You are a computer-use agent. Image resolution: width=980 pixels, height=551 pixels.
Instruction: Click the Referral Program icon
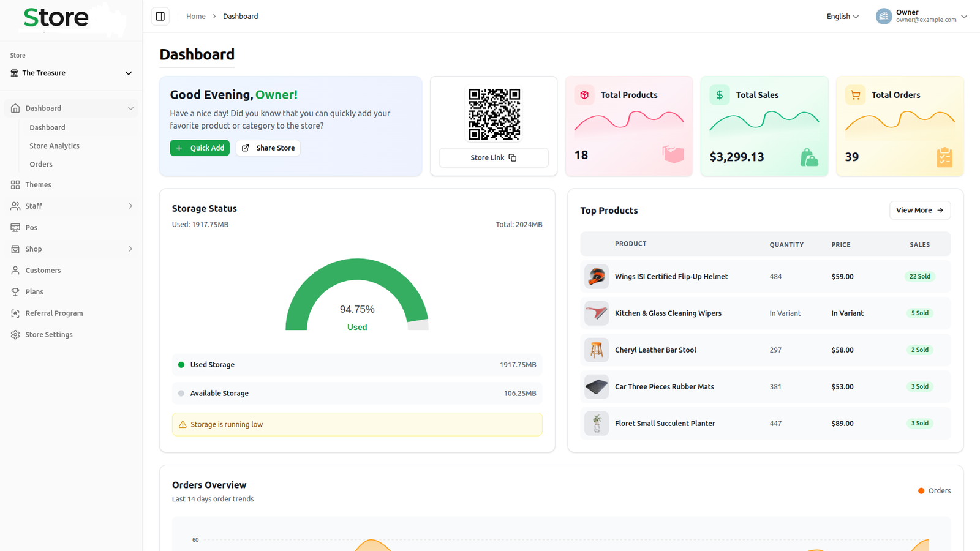point(15,313)
